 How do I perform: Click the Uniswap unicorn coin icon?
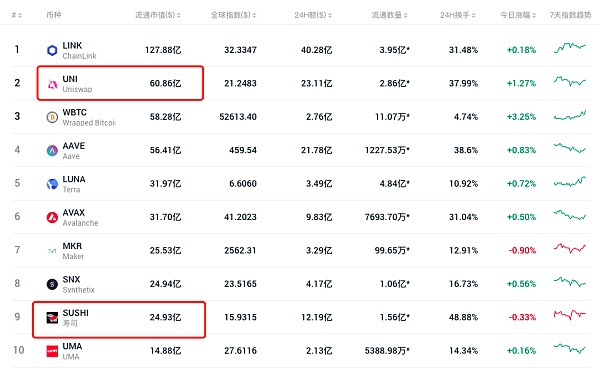click(52, 84)
